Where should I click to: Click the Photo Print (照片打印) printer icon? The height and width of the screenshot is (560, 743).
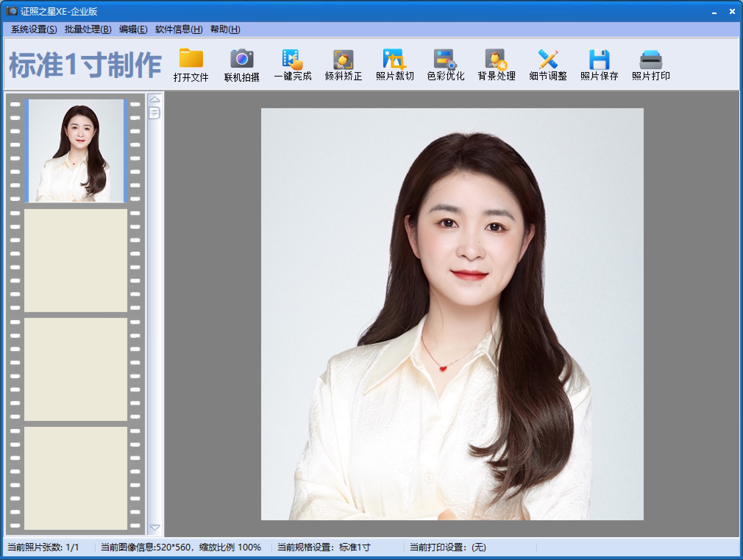(650, 59)
